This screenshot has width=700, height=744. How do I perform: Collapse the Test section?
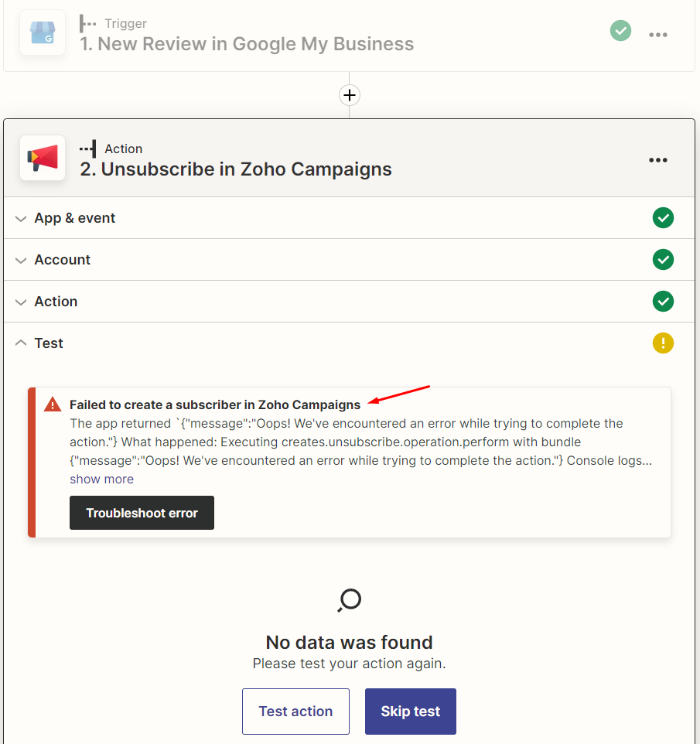pos(21,343)
